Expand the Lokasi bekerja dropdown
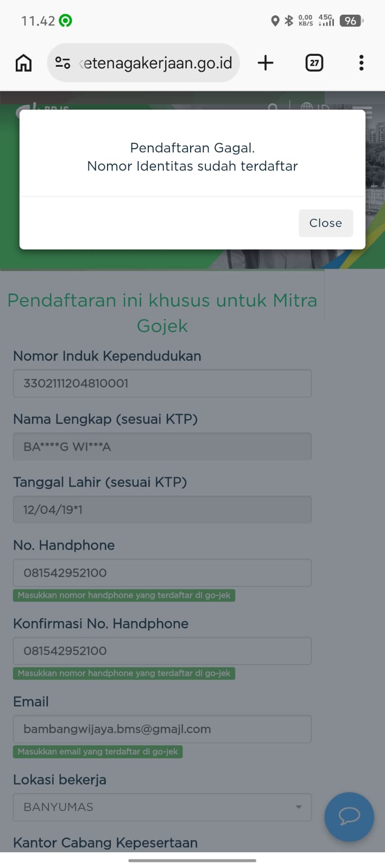This screenshot has width=385, height=868. [x=162, y=807]
